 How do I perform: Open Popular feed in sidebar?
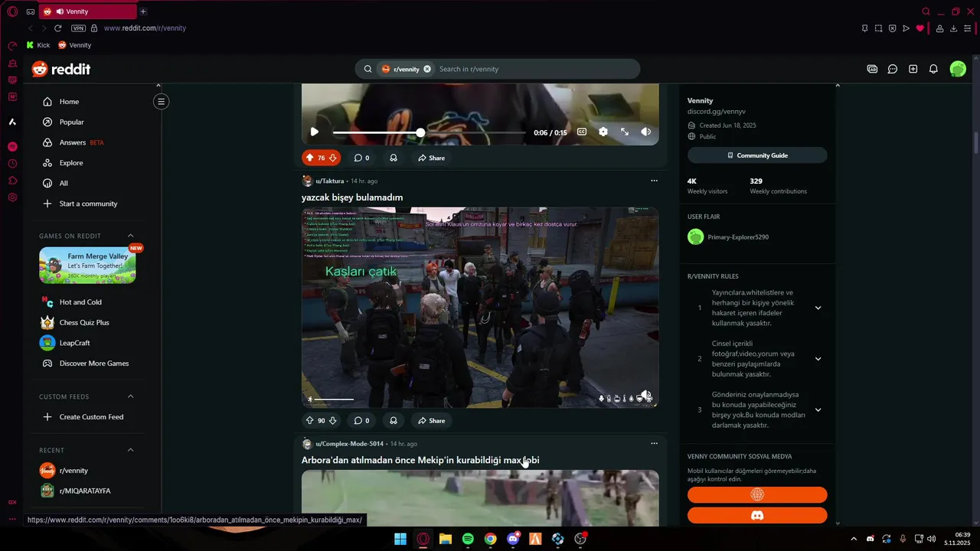(x=71, y=122)
